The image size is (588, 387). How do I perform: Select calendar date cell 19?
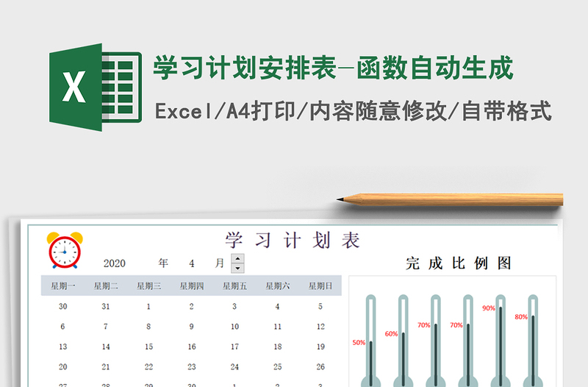[320, 347]
